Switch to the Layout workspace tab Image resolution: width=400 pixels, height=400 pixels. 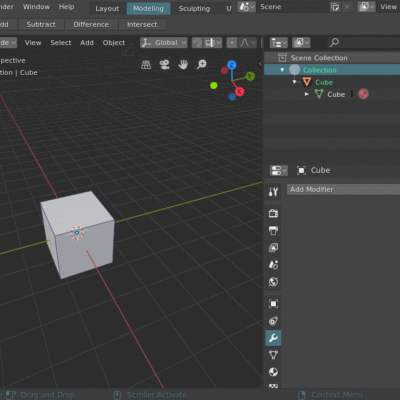(107, 8)
